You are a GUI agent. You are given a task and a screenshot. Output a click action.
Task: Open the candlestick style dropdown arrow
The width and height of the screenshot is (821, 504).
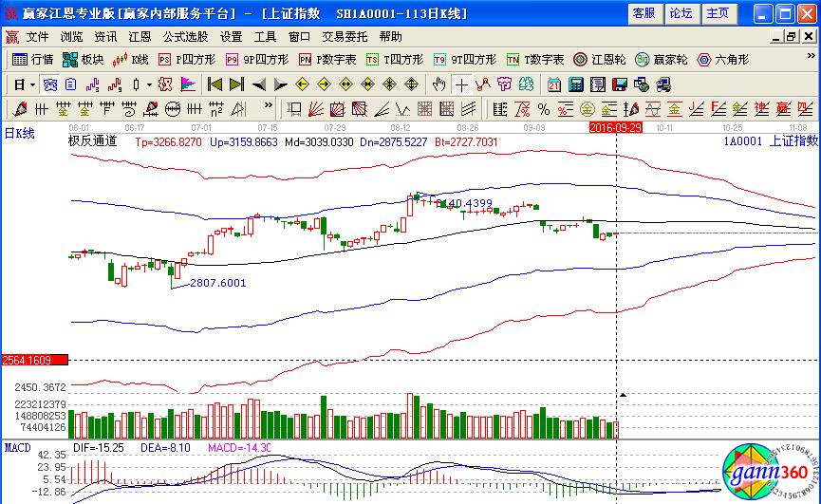tap(149, 84)
